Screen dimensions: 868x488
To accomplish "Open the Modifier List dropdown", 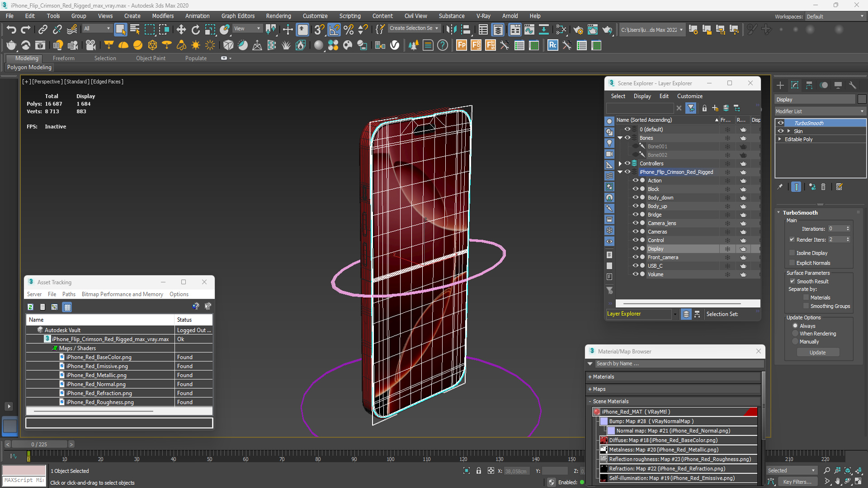I will [820, 111].
